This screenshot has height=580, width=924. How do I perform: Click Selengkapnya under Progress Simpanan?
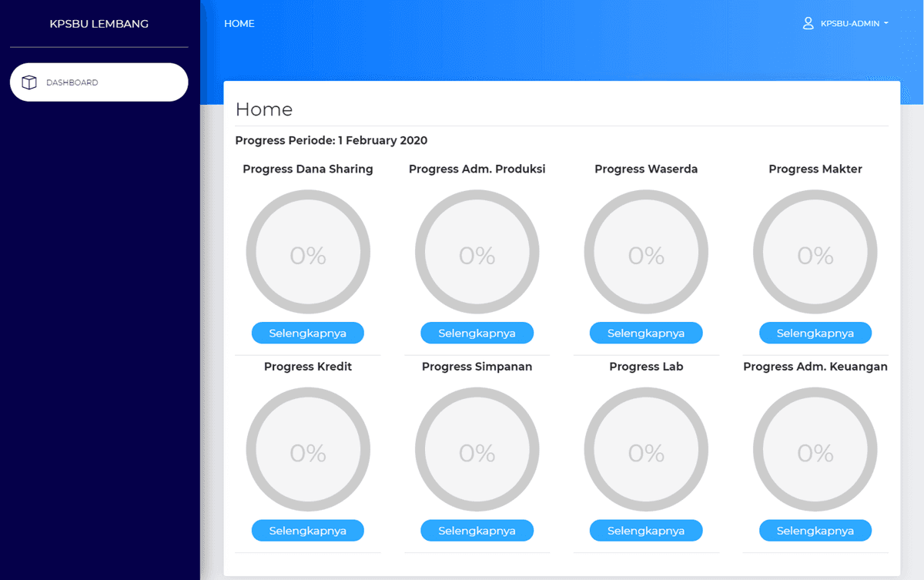coord(477,531)
